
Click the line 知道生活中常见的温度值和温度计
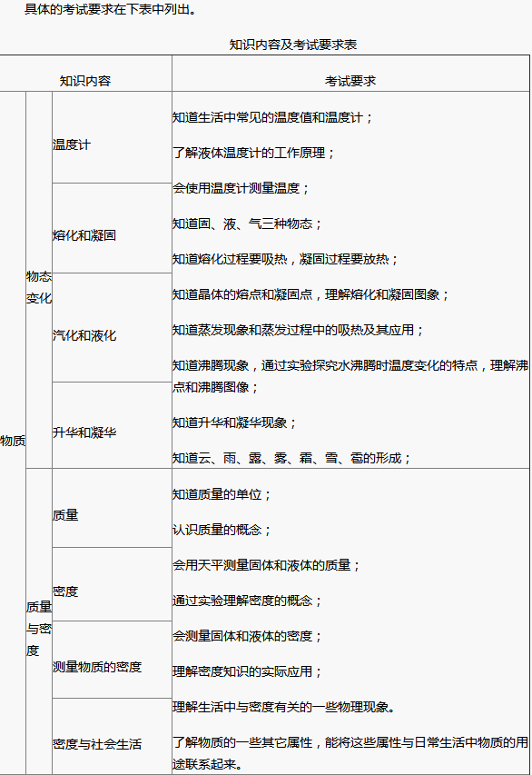(x=272, y=117)
